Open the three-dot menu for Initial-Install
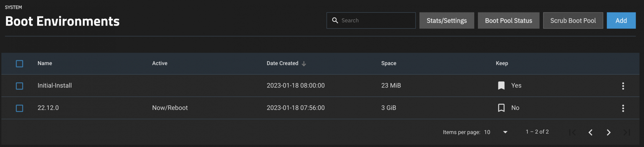This screenshot has width=644, height=147. click(623, 86)
